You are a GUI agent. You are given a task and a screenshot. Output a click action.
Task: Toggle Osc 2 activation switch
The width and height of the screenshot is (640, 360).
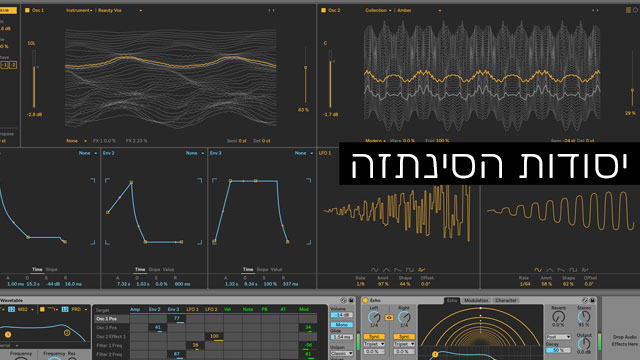click(323, 10)
